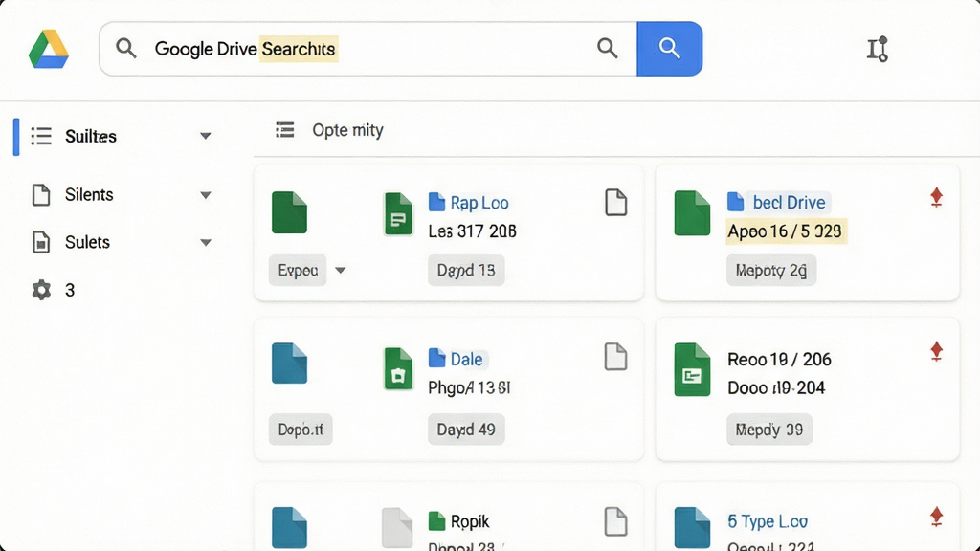Open the Ropik file name
The image size is (980, 551).
tap(470, 521)
